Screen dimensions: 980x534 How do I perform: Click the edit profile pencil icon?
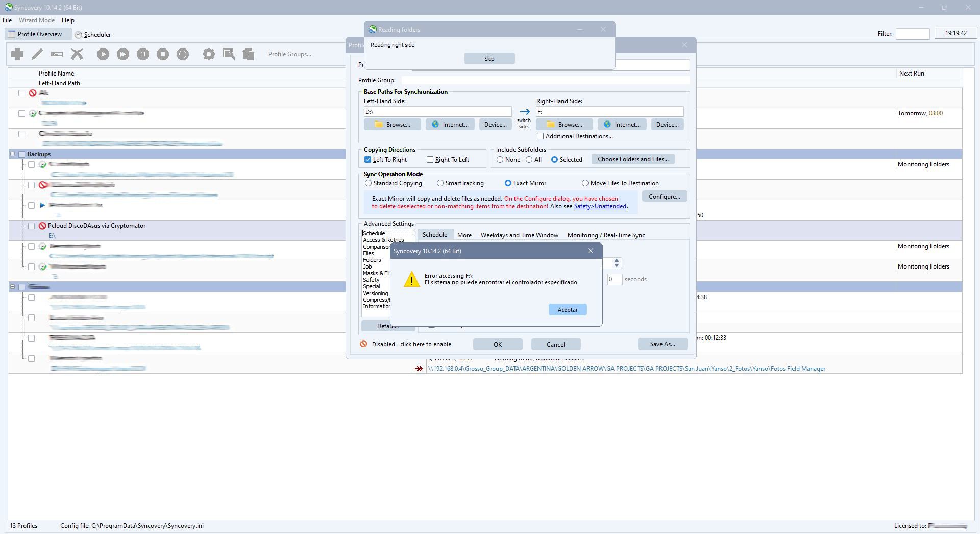pyautogui.click(x=37, y=54)
